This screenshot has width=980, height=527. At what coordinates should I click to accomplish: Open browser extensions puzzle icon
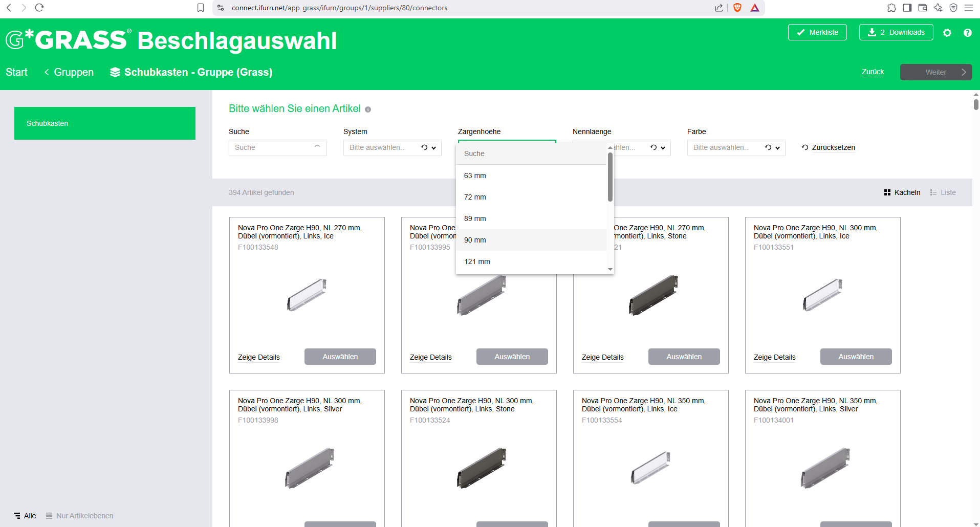[891, 8]
